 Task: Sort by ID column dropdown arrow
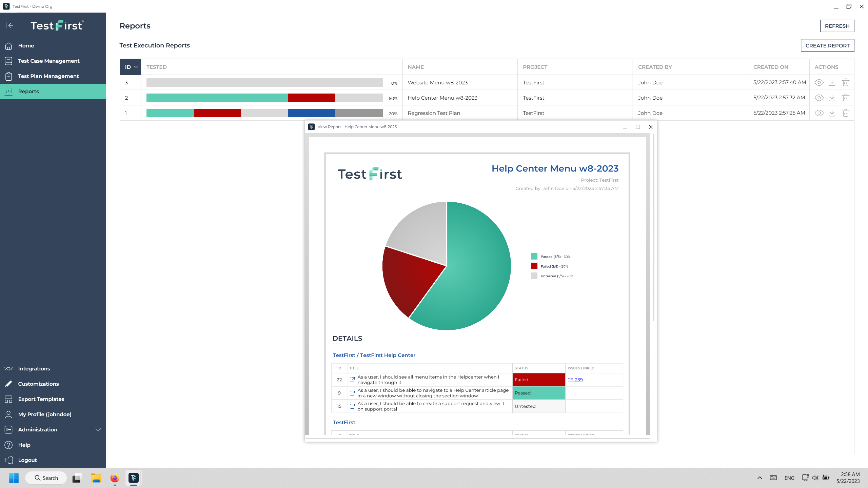tap(136, 67)
